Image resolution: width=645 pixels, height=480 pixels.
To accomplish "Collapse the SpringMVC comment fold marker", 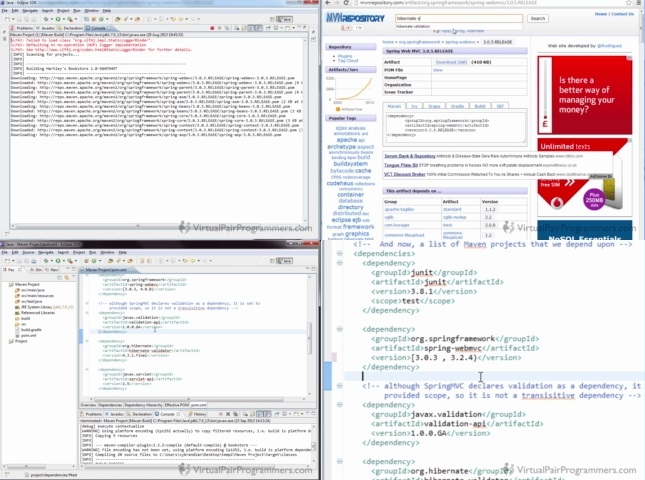I will [x=340, y=386].
